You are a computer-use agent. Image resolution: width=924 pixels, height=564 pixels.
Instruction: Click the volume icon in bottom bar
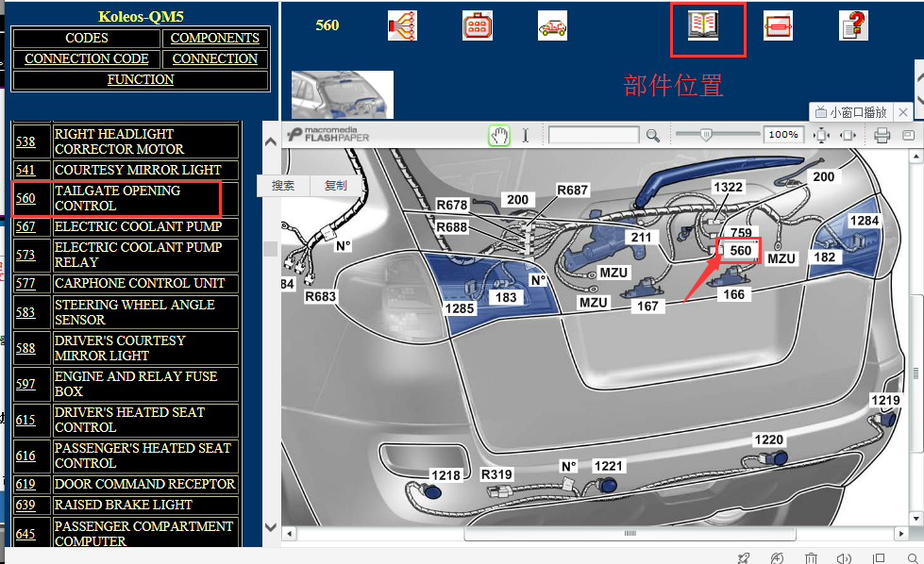click(x=844, y=558)
